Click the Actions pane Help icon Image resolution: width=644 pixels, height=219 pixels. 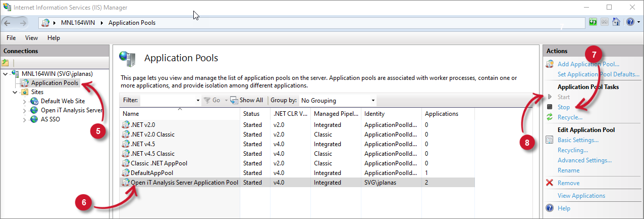click(550, 208)
